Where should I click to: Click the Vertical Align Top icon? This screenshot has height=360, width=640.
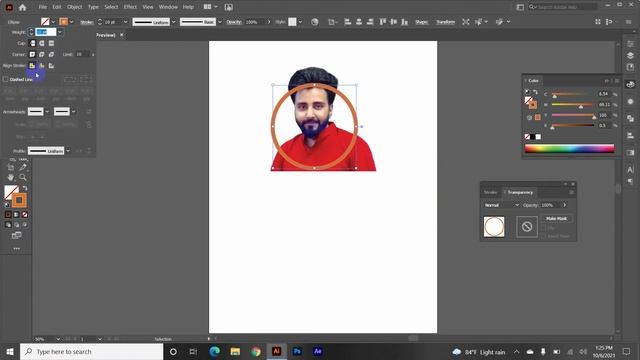[x=382, y=22]
